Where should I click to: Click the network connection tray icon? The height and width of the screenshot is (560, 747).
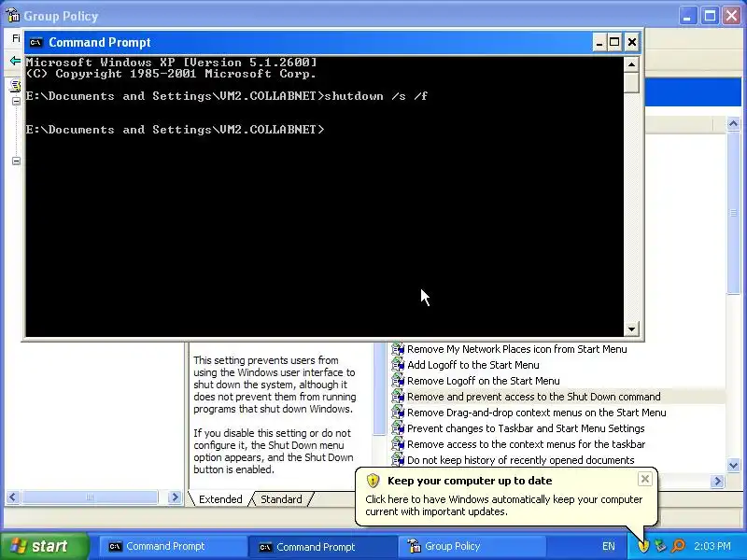(661, 546)
